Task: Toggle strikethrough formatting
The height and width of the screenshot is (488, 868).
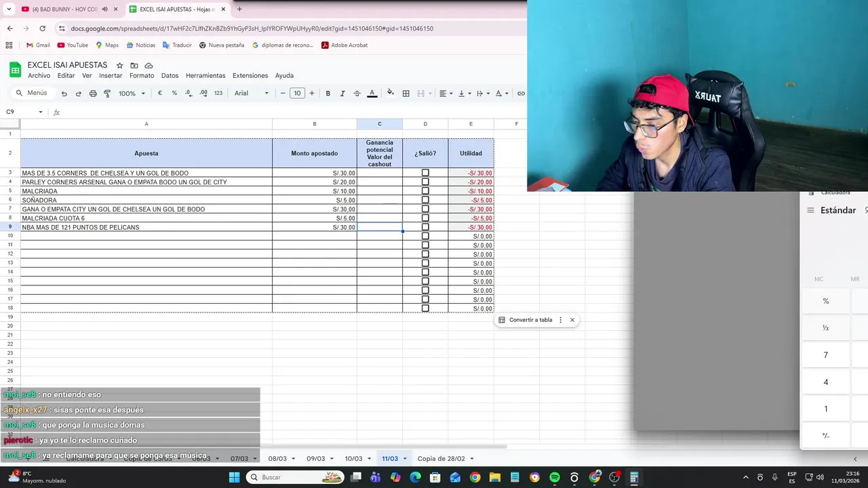Action: pos(357,94)
